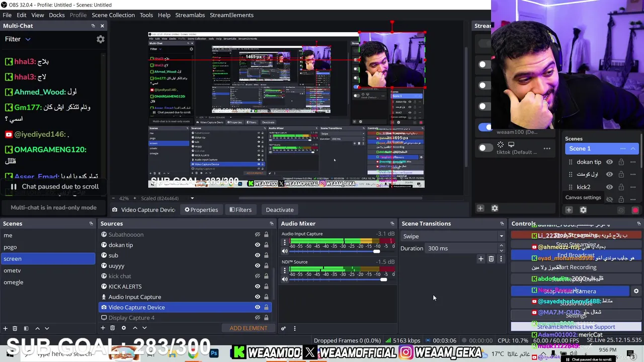Open Scene 1 three-dot options
This screenshot has height=362, width=644.
click(x=623, y=148)
